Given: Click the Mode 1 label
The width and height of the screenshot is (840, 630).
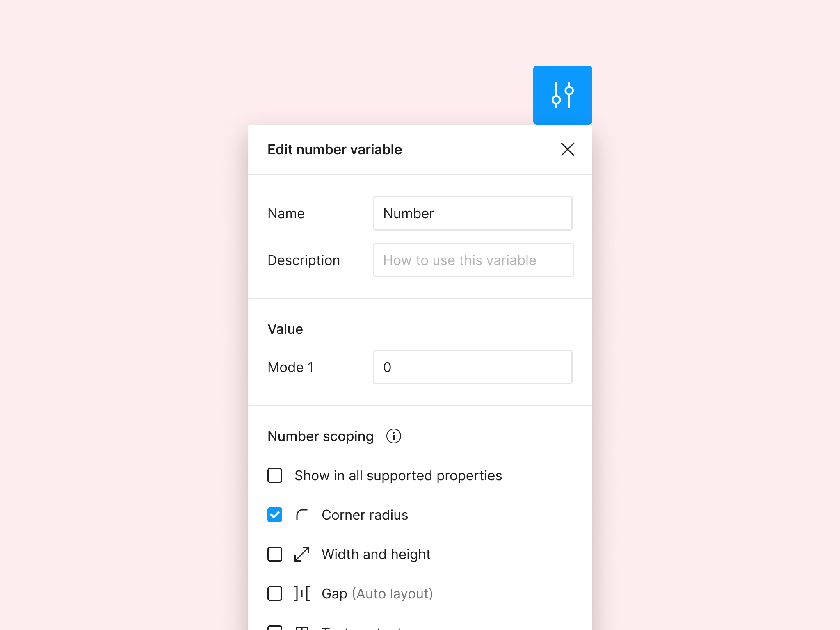Looking at the screenshot, I should point(291,367).
